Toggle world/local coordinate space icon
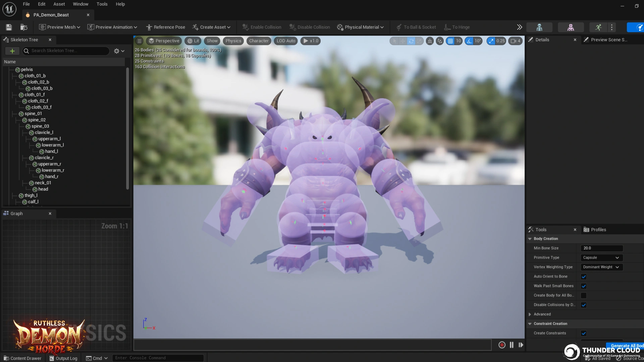The width and height of the screenshot is (644, 362). [430, 41]
